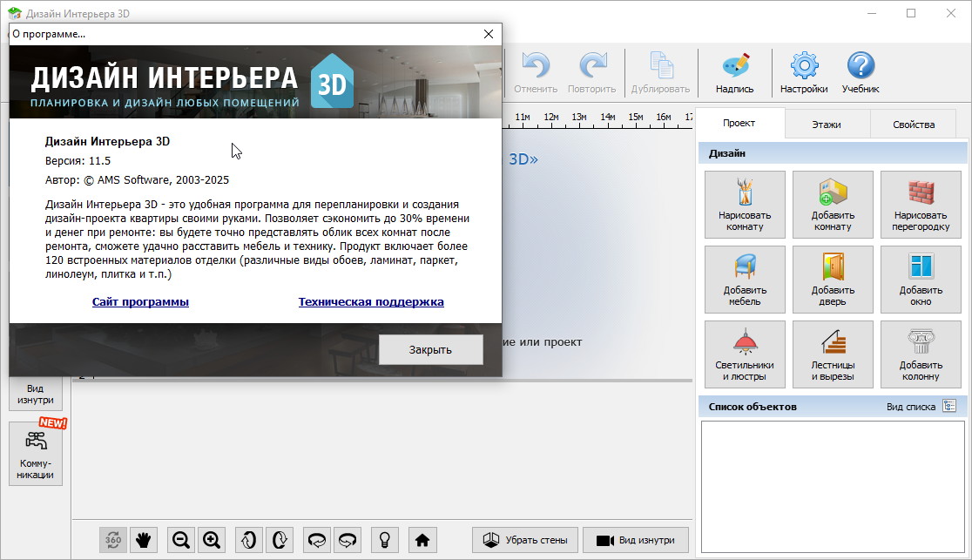Minimize the Дизайн Интерьера 3D window
The width and height of the screenshot is (972, 560).
872,13
